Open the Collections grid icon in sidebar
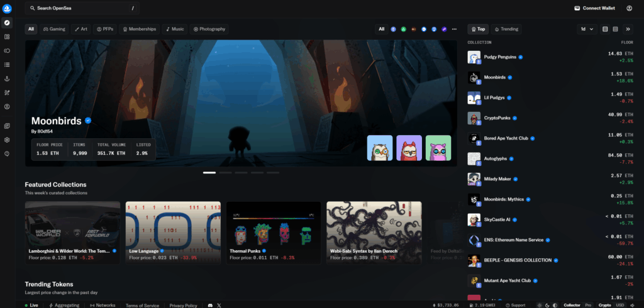The height and width of the screenshot is (308, 644). pyautogui.click(x=7, y=36)
